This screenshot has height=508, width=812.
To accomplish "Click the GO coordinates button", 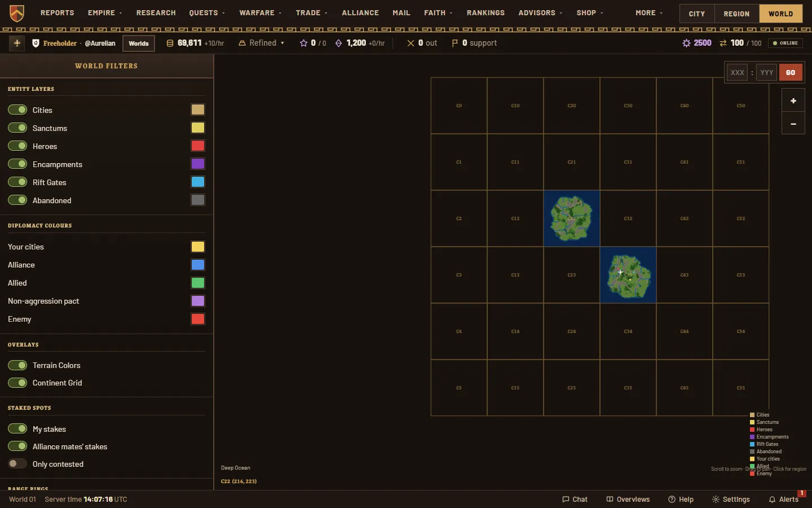I will click(791, 72).
